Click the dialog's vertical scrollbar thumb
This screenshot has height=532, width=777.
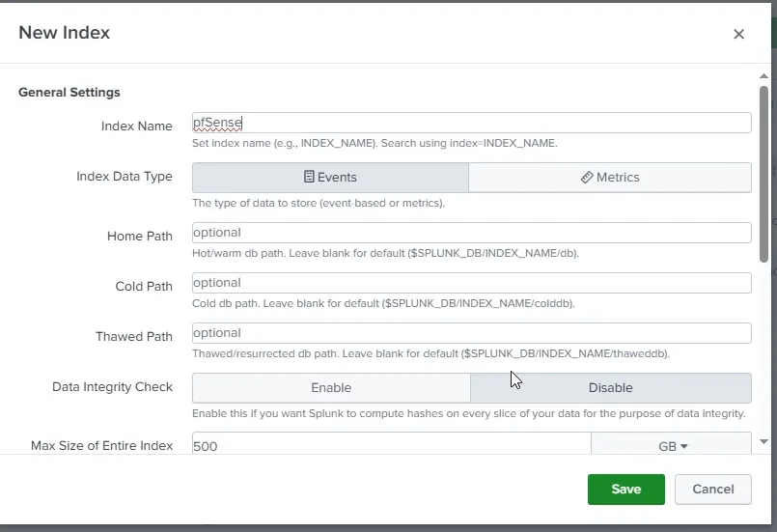tap(763, 174)
